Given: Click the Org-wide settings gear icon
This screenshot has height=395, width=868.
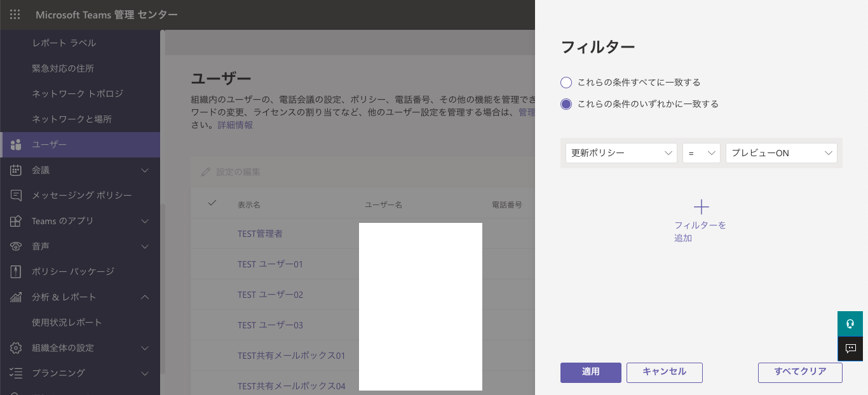Looking at the screenshot, I should pyautogui.click(x=17, y=348).
